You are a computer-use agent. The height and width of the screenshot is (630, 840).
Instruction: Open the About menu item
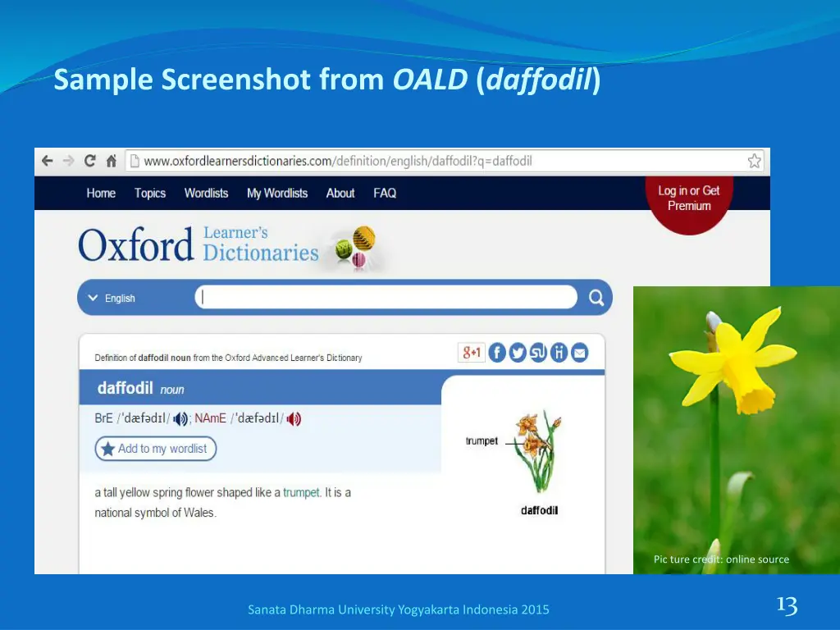(x=340, y=193)
